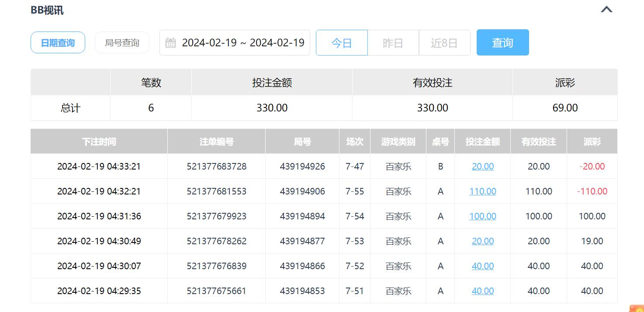Open the 110.00 bet amount link
Screen dimensions: 644x312
[x=482, y=191]
